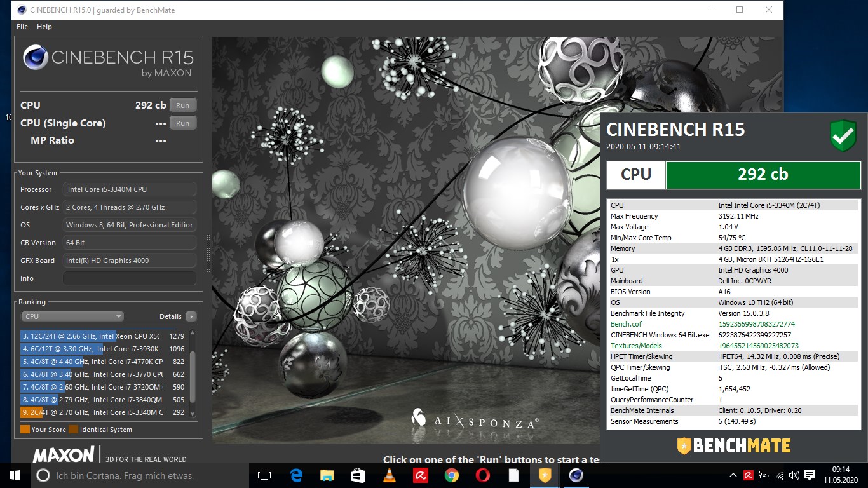This screenshot has height=488, width=868.
Task: Launch Google Chrome from taskbar
Action: click(452, 475)
